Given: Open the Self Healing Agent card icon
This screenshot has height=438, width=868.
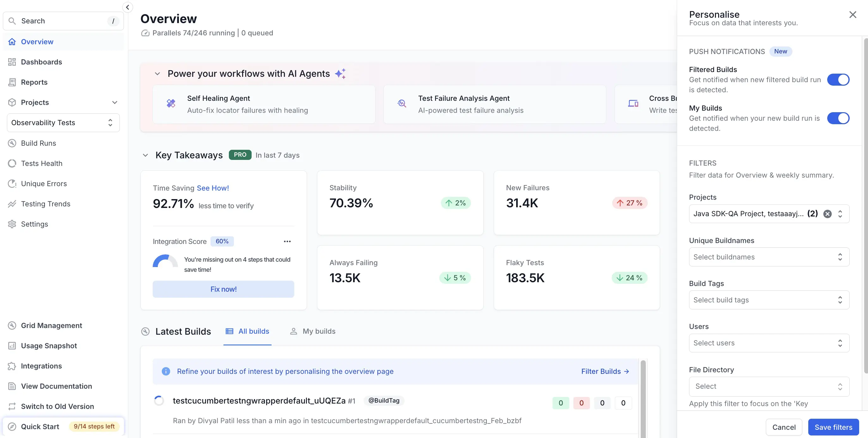Looking at the screenshot, I should point(171,104).
